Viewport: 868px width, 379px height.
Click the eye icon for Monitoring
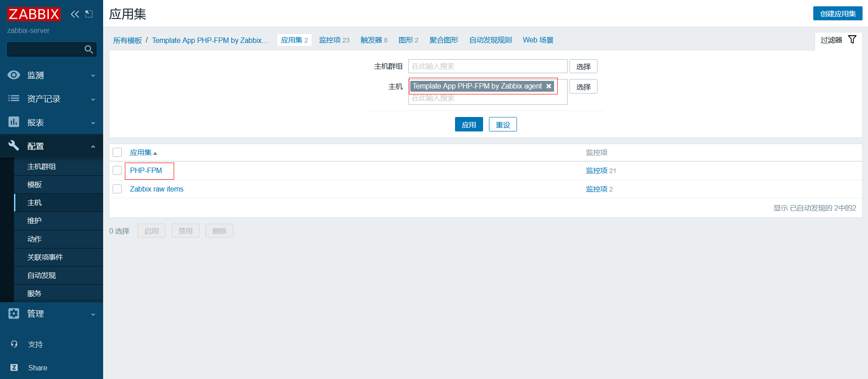[x=14, y=75]
